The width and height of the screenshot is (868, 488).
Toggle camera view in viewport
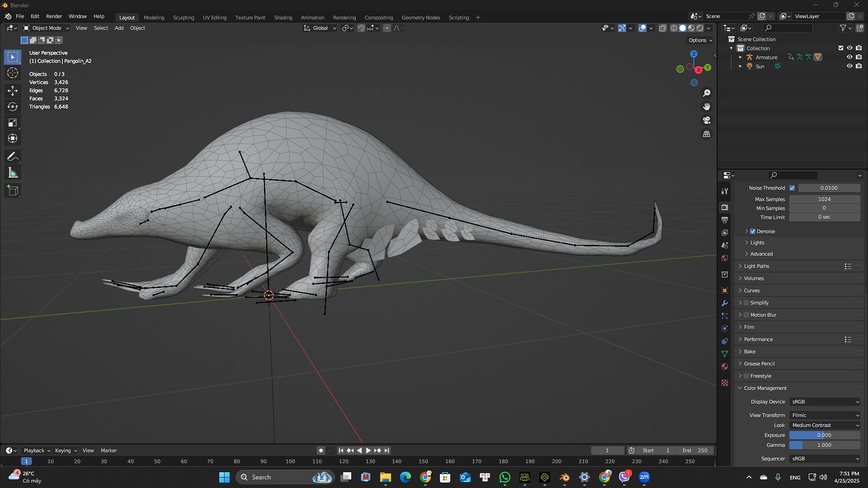pyautogui.click(x=707, y=120)
